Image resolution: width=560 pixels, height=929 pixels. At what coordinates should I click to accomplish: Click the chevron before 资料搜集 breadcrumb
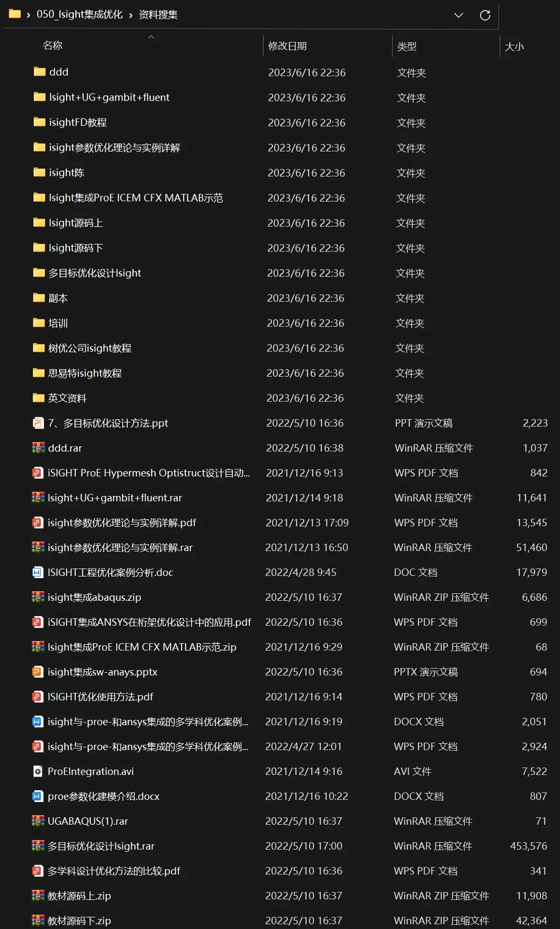[x=131, y=15]
